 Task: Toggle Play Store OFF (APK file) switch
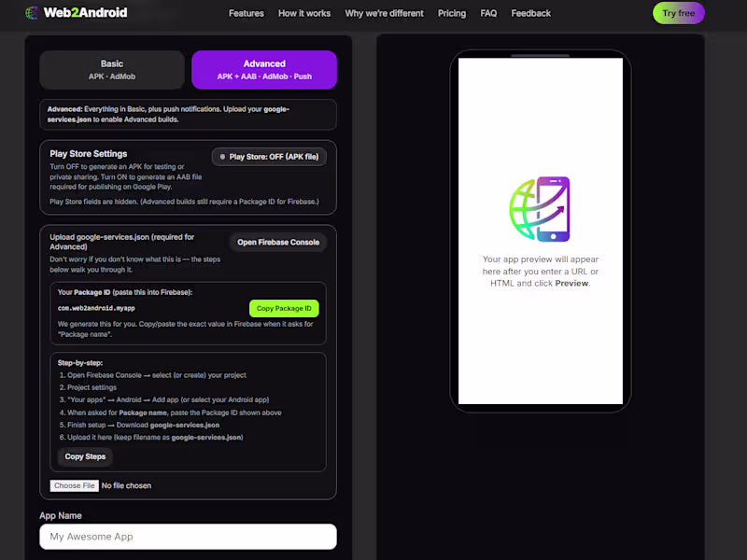click(269, 157)
